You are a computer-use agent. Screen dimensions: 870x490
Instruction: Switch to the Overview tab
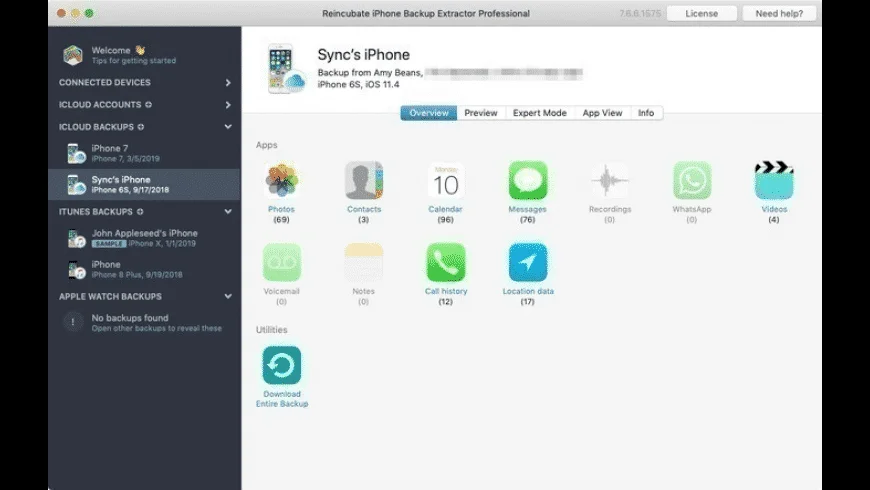click(x=428, y=113)
